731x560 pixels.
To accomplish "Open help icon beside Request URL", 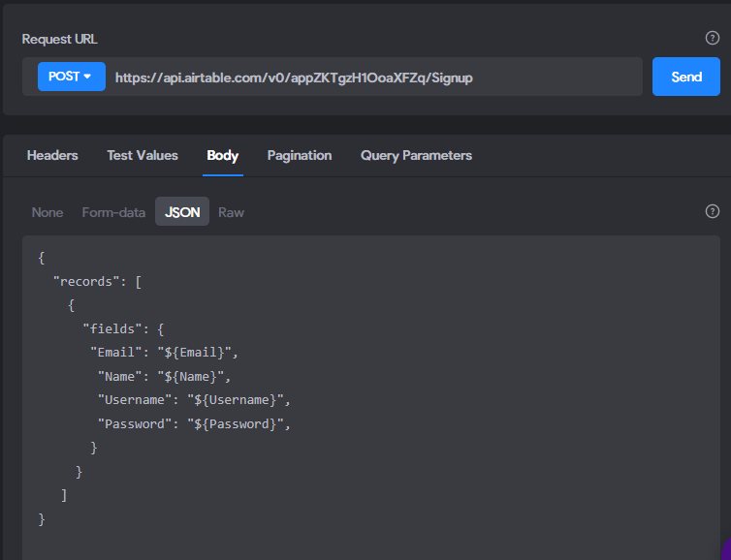I will click(x=712, y=38).
